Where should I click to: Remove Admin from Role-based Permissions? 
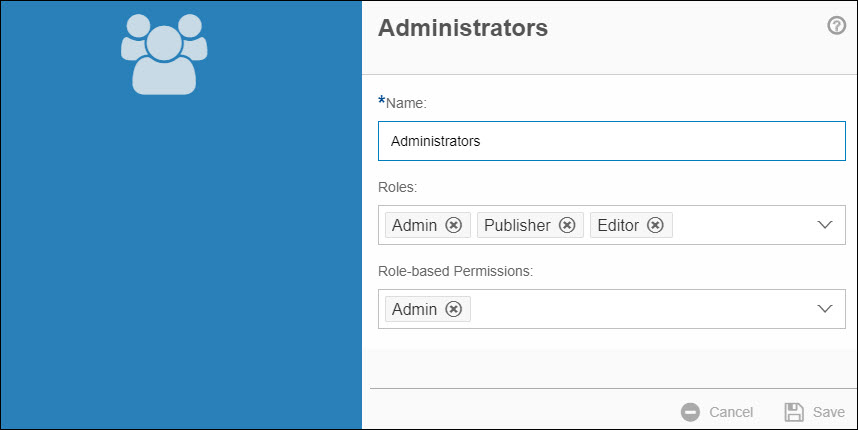(x=453, y=309)
